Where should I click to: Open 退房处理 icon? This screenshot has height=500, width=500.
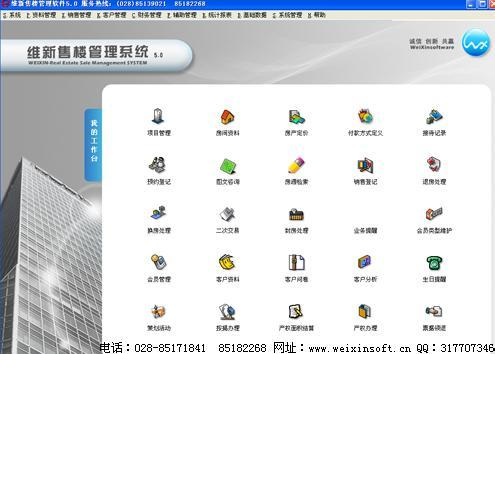pos(434,165)
